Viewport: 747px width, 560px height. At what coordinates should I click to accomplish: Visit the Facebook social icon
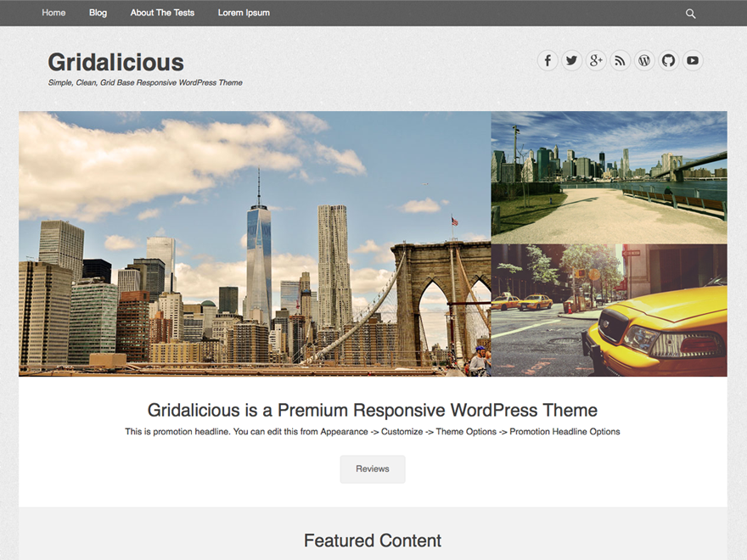click(x=548, y=60)
